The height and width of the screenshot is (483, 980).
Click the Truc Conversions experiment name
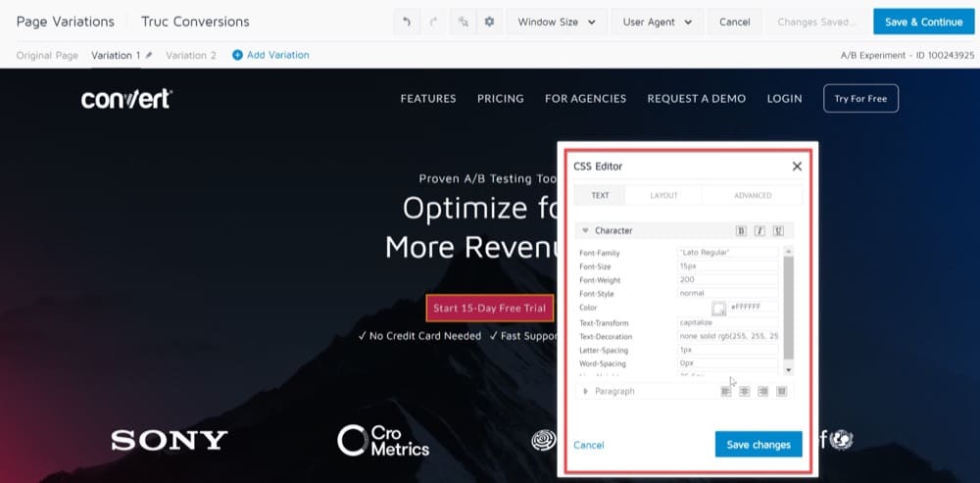click(x=195, y=22)
